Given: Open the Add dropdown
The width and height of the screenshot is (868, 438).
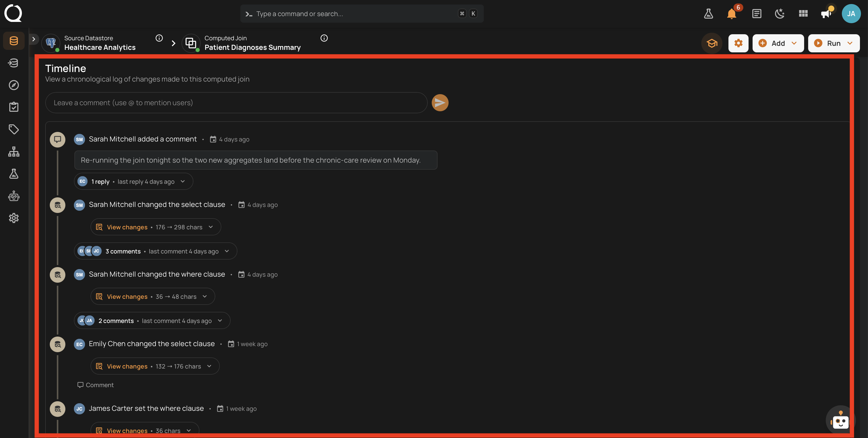Looking at the screenshot, I should (x=778, y=43).
